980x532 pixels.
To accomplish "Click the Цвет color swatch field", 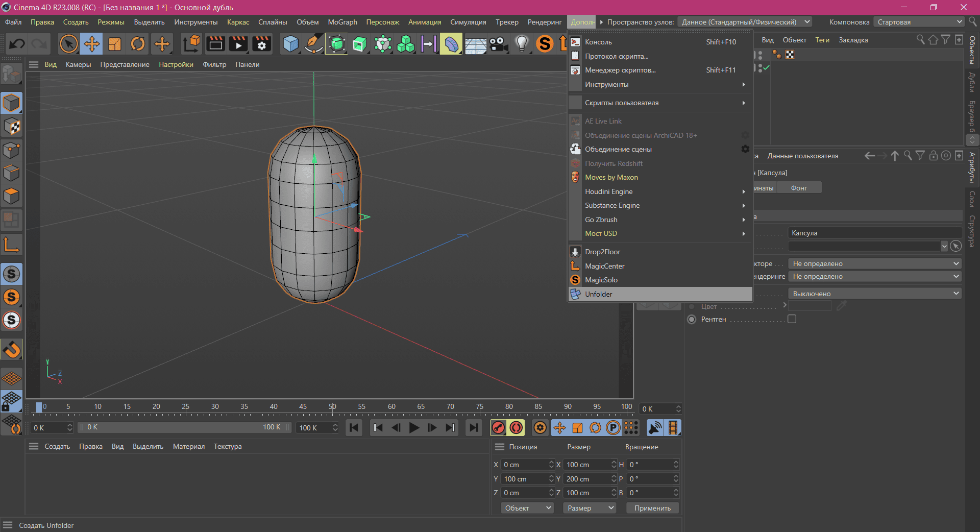I will point(810,306).
